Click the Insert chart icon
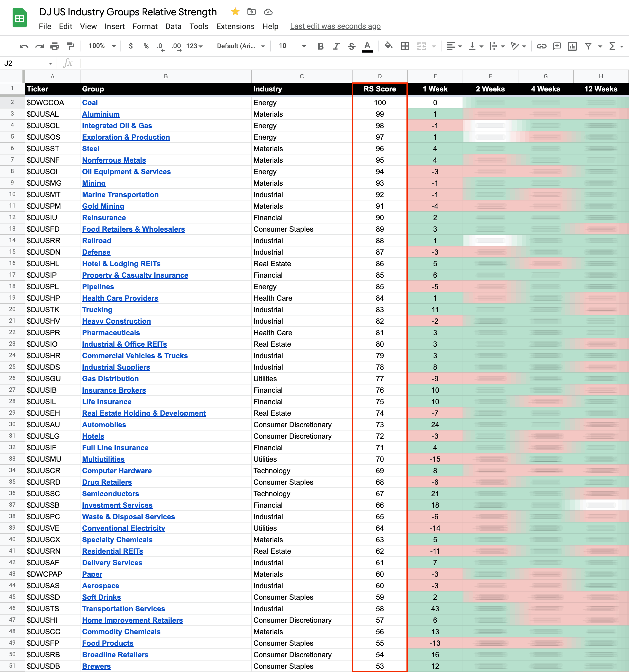The image size is (629, 672). 572,46
